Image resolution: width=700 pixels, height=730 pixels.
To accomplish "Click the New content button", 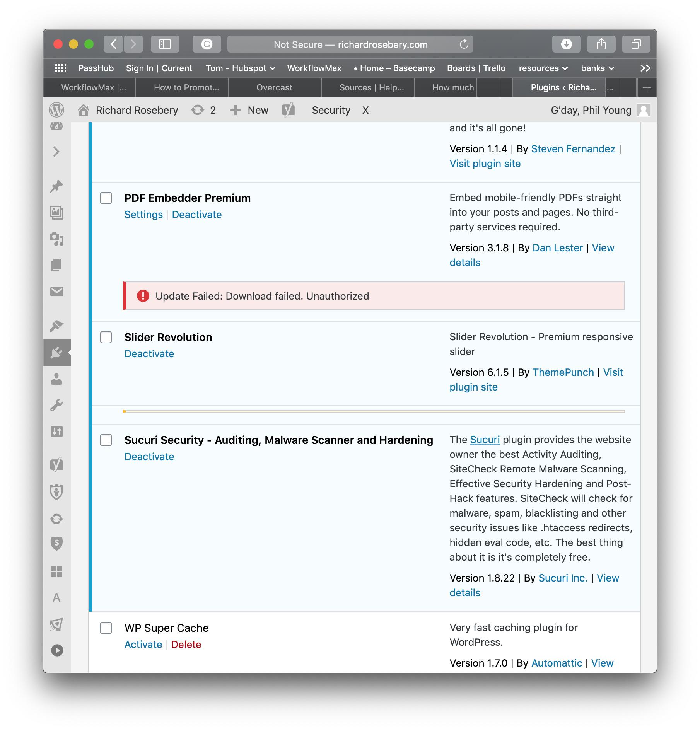I will click(x=249, y=110).
